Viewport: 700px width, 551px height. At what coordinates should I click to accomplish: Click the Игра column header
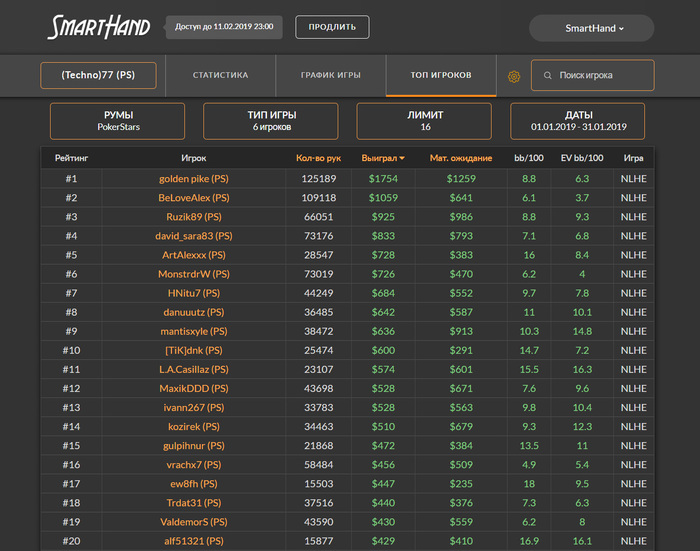633,158
